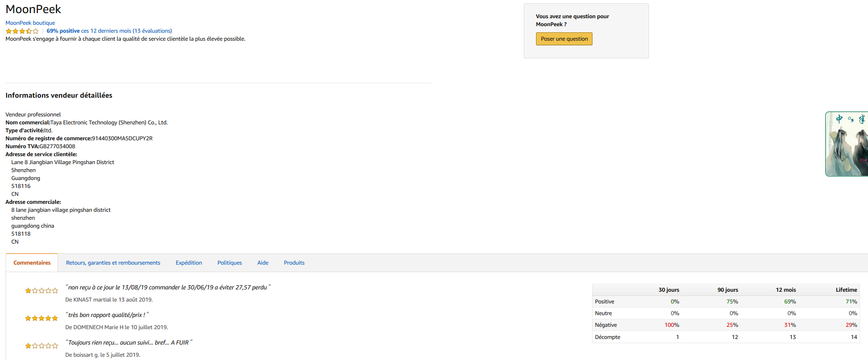The height and width of the screenshot is (360, 868).
Task: Click the product thumbnail image at right edge
Action: click(x=847, y=144)
